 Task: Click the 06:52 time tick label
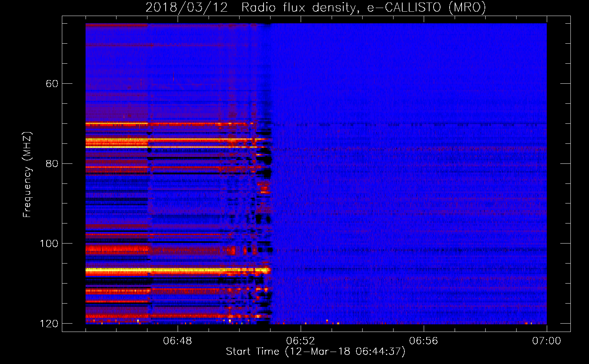pos(300,341)
